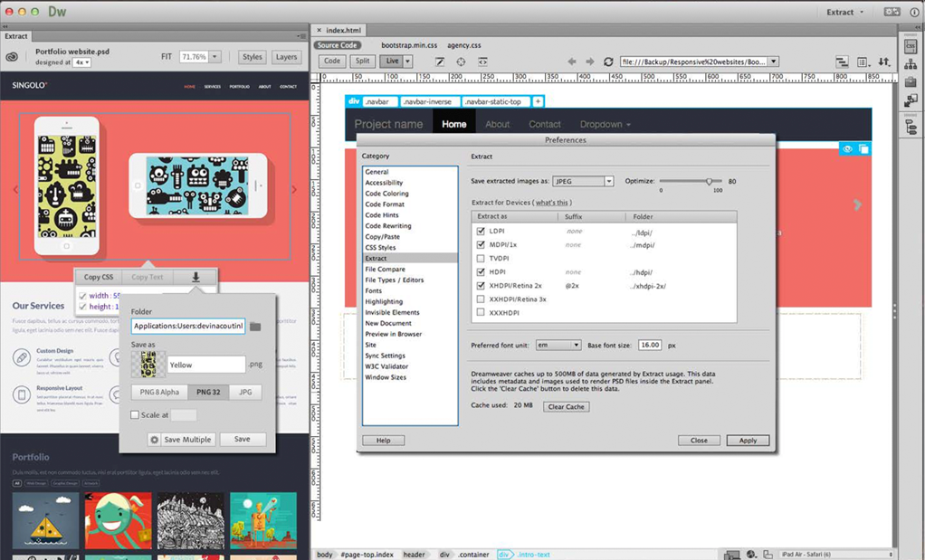Browse folder using the folder icon
The width and height of the screenshot is (925, 560).
click(x=255, y=327)
